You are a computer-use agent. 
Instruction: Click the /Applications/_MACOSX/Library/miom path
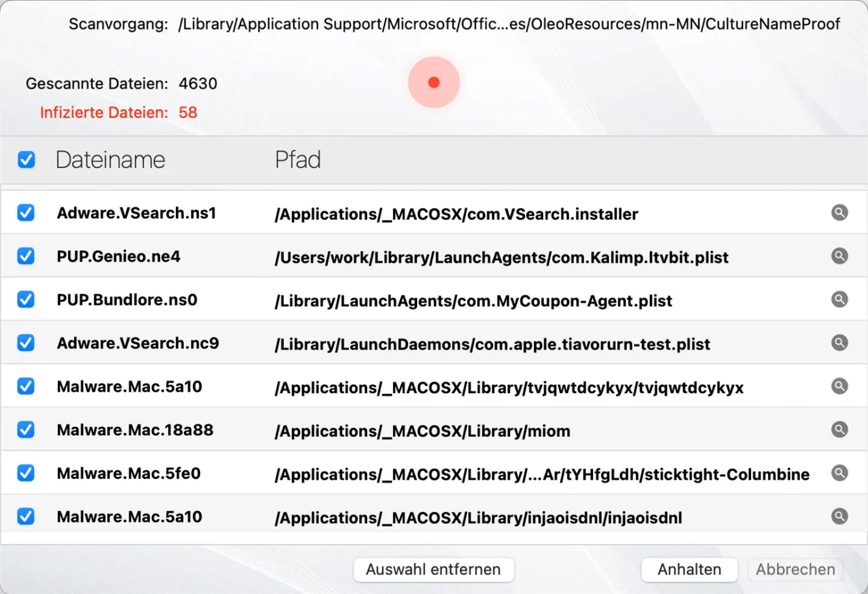click(423, 431)
